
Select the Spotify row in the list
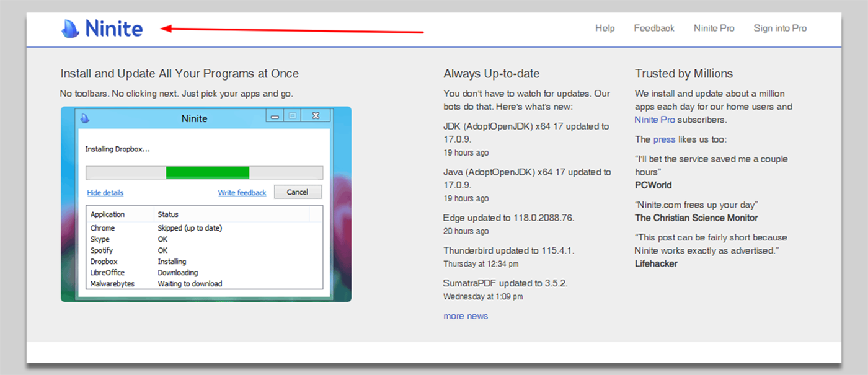[205, 250]
